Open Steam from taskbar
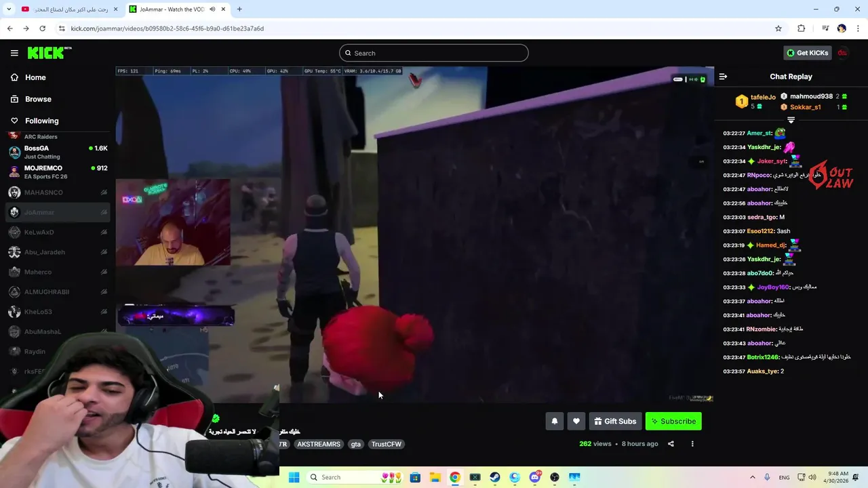 (x=495, y=477)
